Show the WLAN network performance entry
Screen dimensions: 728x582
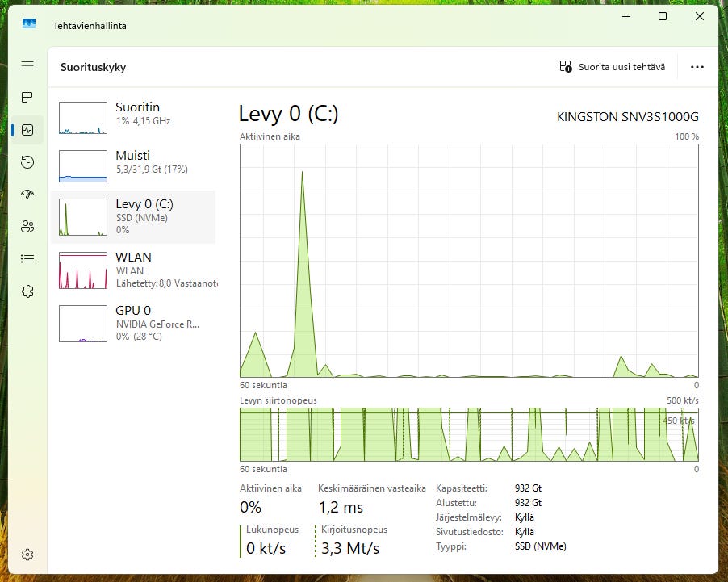tap(133, 269)
